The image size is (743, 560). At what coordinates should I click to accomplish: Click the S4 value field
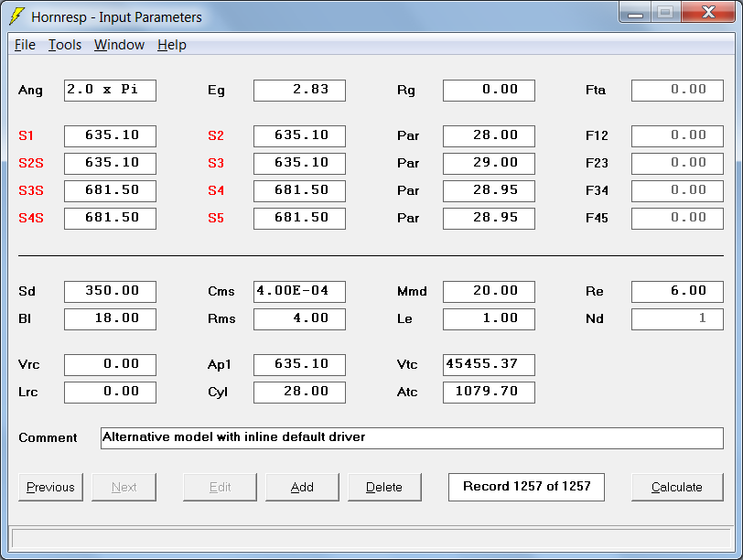click(x=299, y=191)
